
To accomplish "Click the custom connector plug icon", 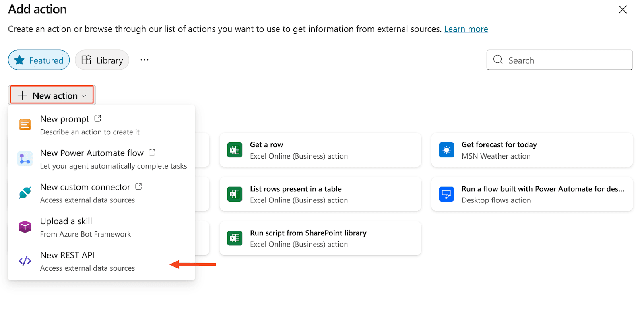I will click(x=25, y=193).
